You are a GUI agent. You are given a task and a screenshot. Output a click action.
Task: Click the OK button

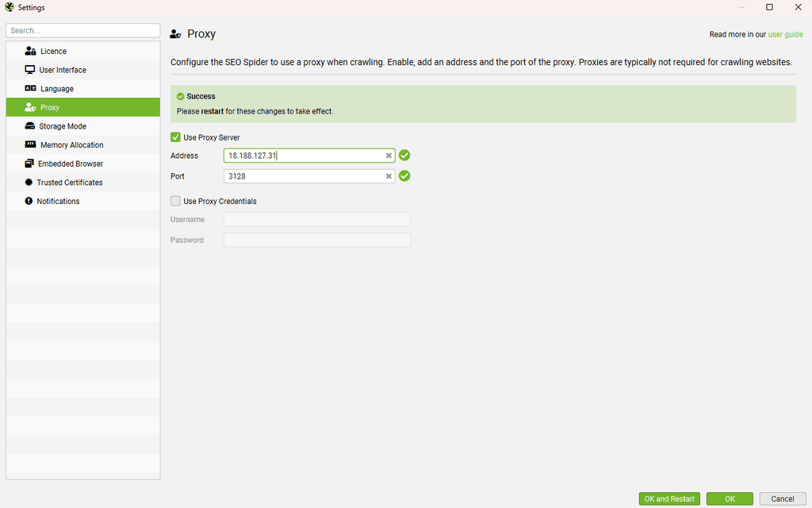point(730,498)
